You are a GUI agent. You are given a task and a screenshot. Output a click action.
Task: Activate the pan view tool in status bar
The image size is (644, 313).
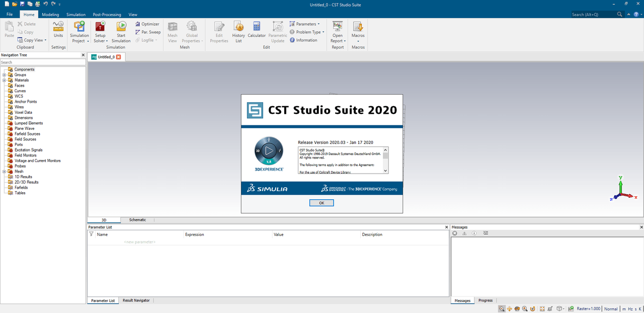tap(509, 308)
